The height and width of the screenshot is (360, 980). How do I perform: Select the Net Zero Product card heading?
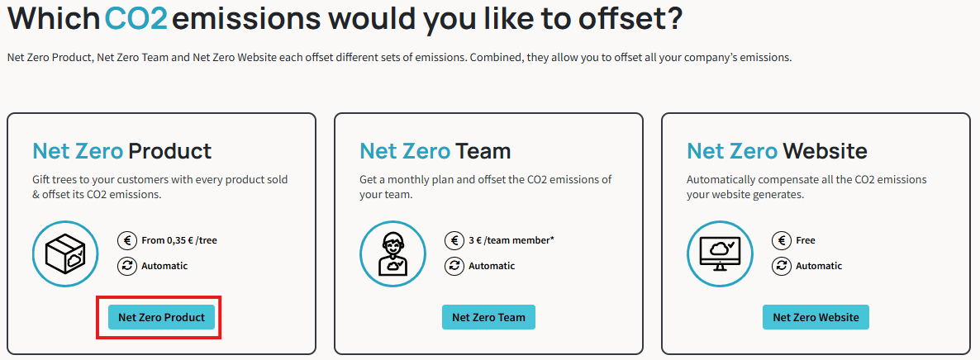pyautogui.click(x=121, y=150)
